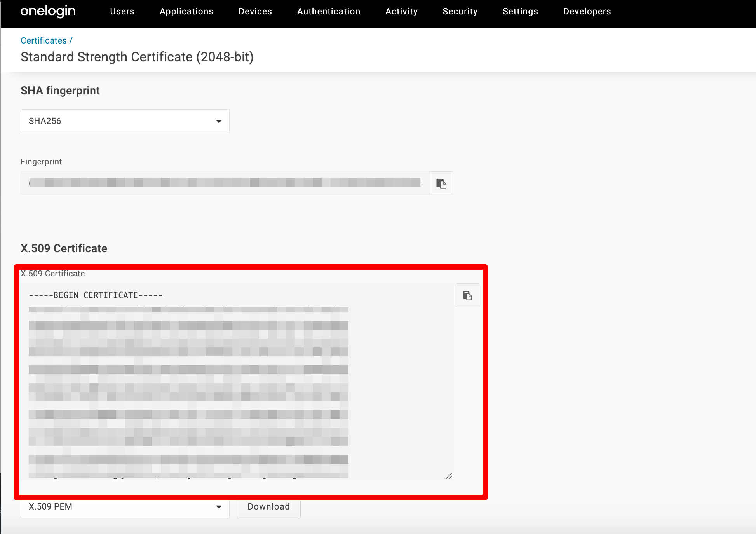
Task: Click the SHA256 dropdown arrow
Action: pyautogui.click(x=219, y=121)
